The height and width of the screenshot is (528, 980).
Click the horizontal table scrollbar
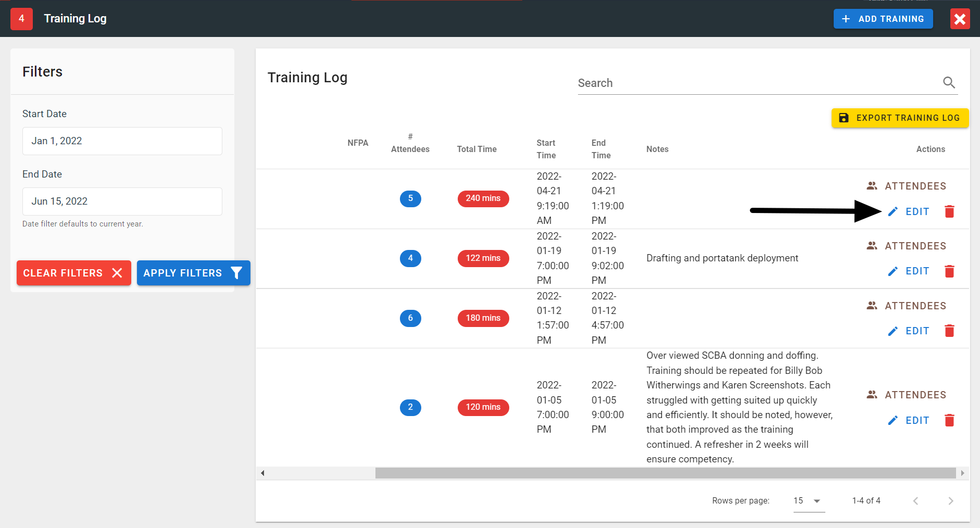tap(665, 473)
